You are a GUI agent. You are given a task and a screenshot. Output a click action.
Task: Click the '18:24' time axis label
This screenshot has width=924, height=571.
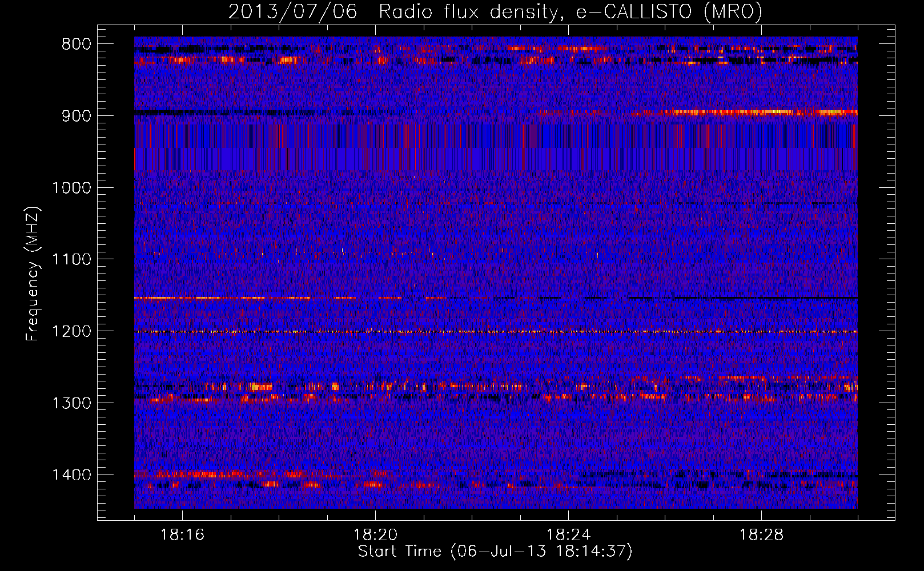tap(568, 535)
